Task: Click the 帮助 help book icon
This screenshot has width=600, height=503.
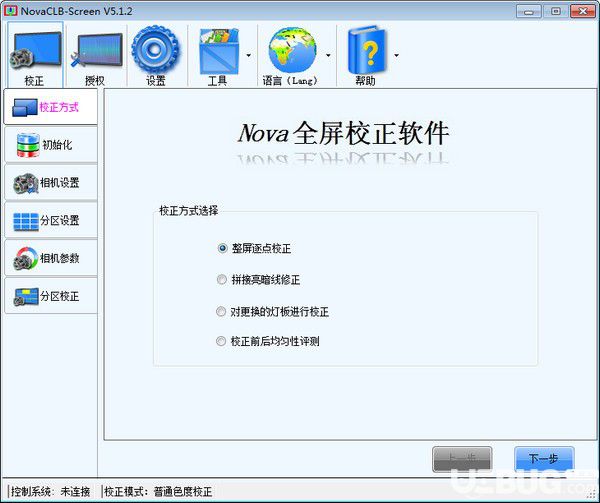Action: [366, 54]
